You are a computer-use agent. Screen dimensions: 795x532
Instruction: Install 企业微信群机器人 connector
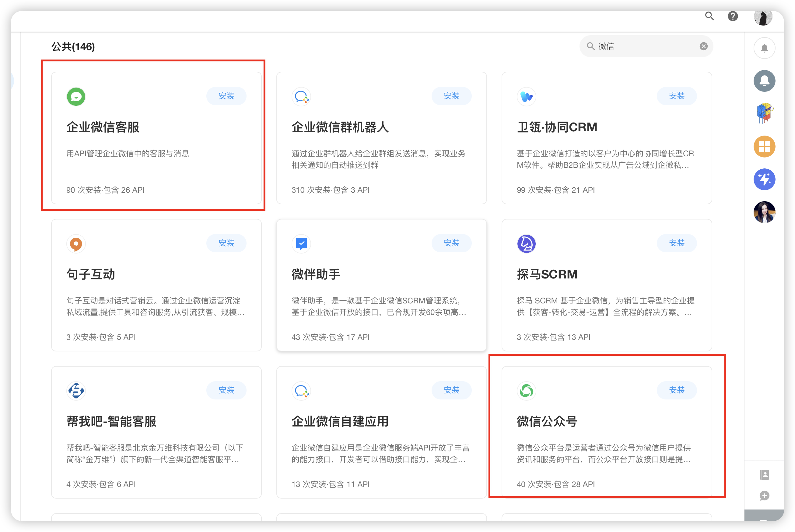click(x=451, y=96)
